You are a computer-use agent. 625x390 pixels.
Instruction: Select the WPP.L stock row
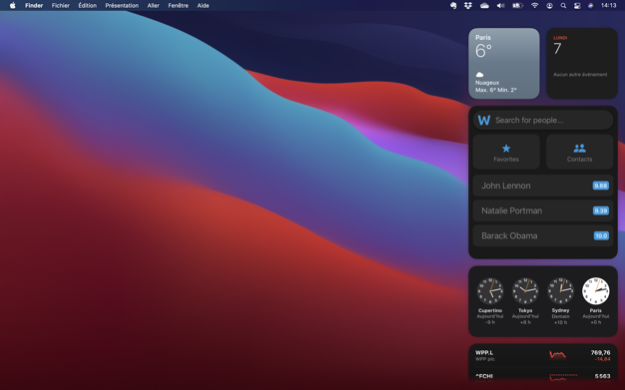click(x=543, y=356)
